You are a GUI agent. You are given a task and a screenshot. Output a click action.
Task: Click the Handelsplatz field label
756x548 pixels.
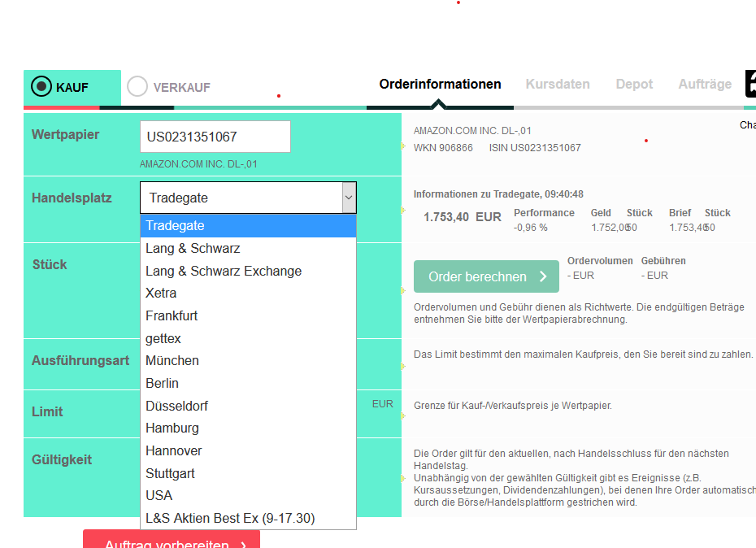click(72, 198)
